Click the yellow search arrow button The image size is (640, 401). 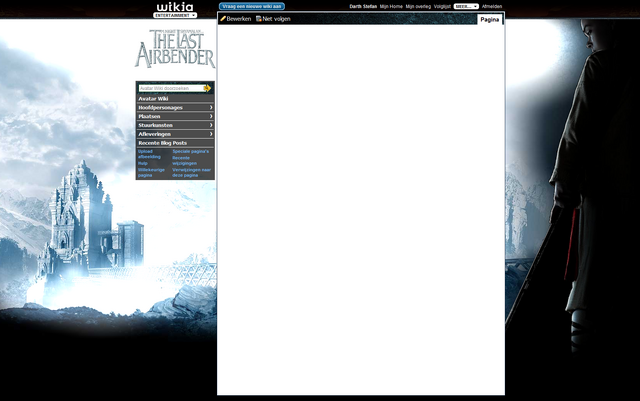[x=207, y=88]
